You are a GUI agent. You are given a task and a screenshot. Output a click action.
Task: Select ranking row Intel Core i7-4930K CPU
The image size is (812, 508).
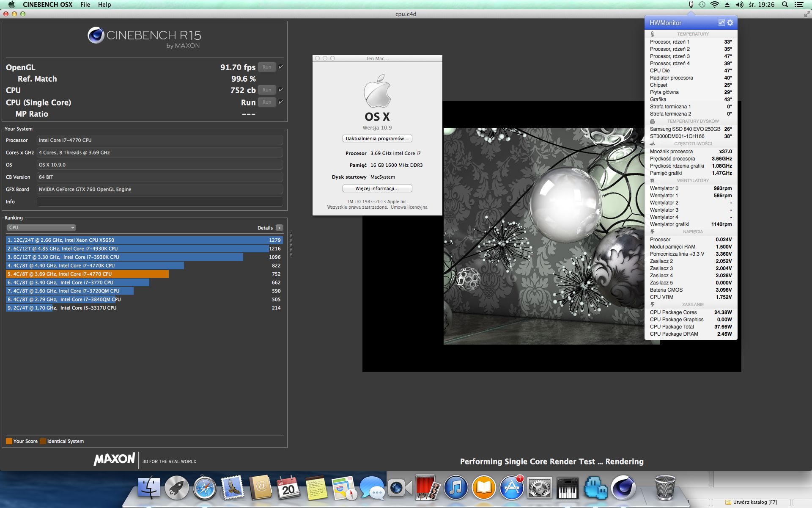click(144, 248)
